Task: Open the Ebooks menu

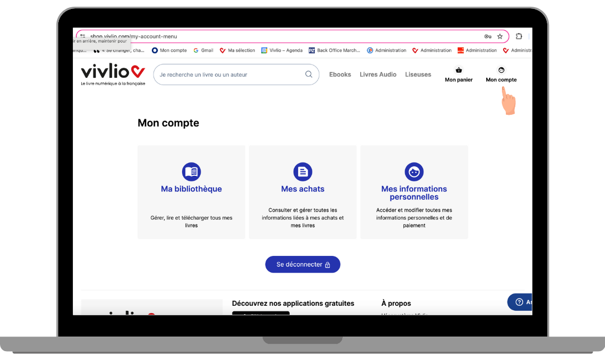Action: [340, 74]
